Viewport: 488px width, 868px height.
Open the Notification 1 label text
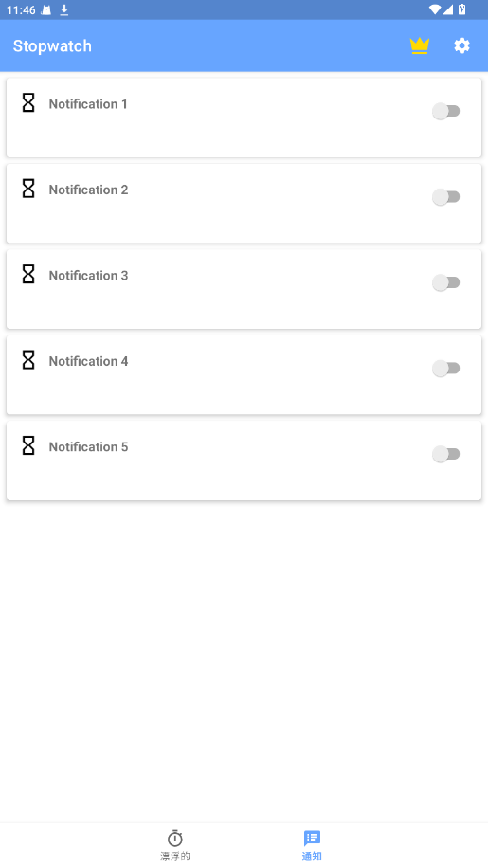coord(88,104)
